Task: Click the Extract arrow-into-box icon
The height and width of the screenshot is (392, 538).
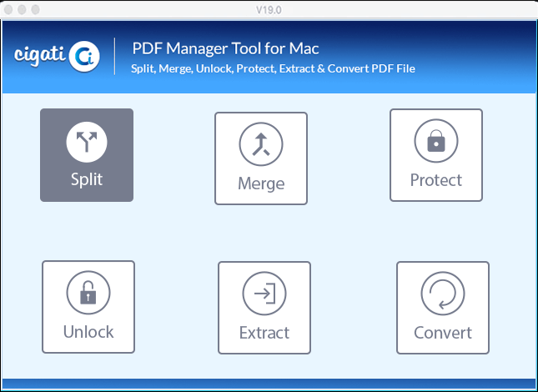Action: 264,294
